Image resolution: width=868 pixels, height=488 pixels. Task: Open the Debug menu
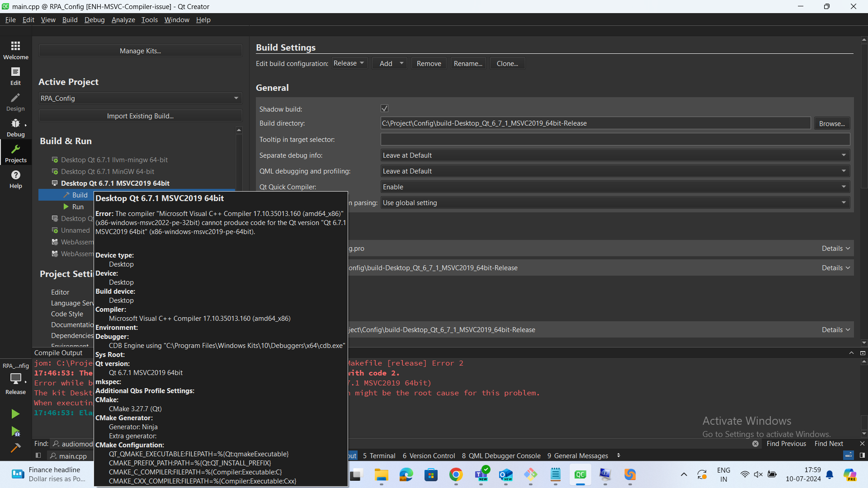pos(94,19)
